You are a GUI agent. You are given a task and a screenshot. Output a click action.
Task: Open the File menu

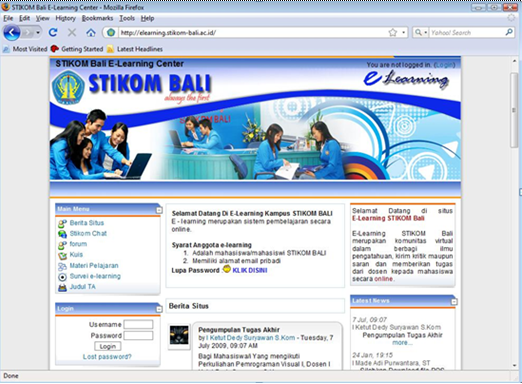8,18
